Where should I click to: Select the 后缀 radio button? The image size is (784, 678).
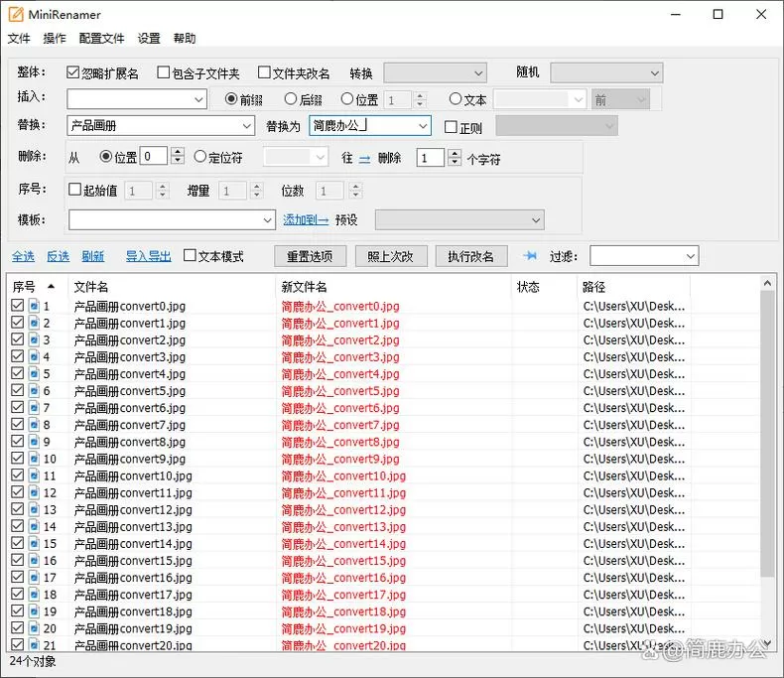click(x=291, y=99)
